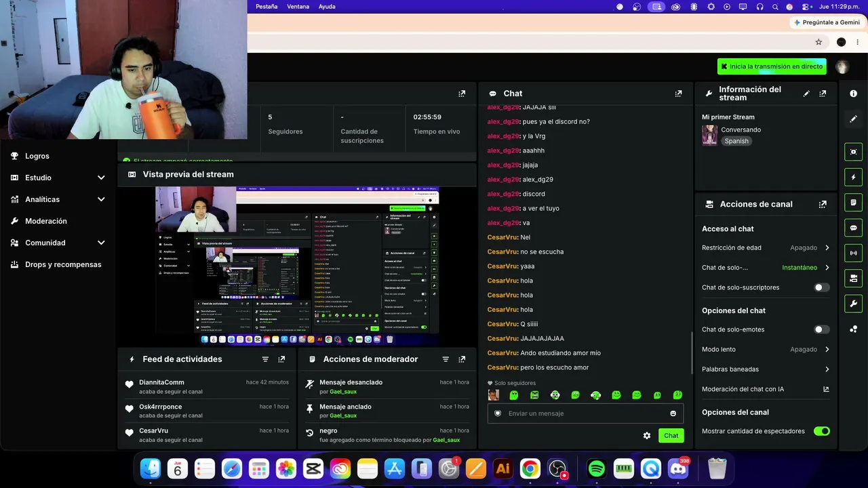Click the broadcast signal icon in right sidebar
The image size is (868, 488).
click(854, 253)
